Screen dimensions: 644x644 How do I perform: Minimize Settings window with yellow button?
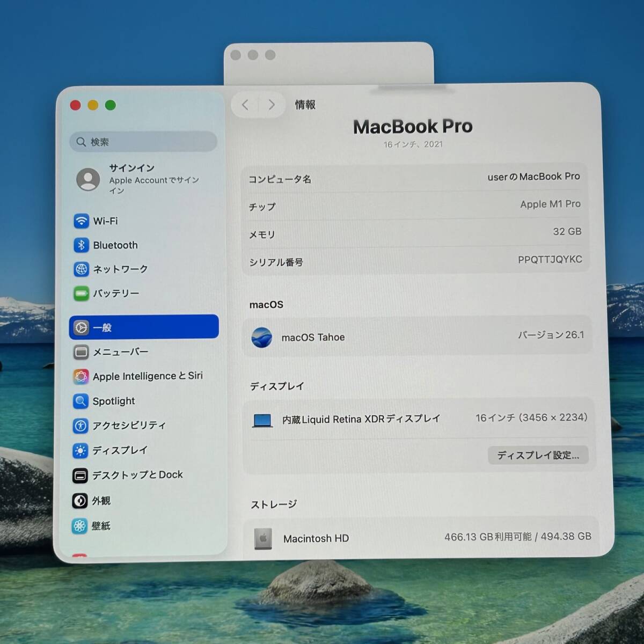tap(93, 105)
